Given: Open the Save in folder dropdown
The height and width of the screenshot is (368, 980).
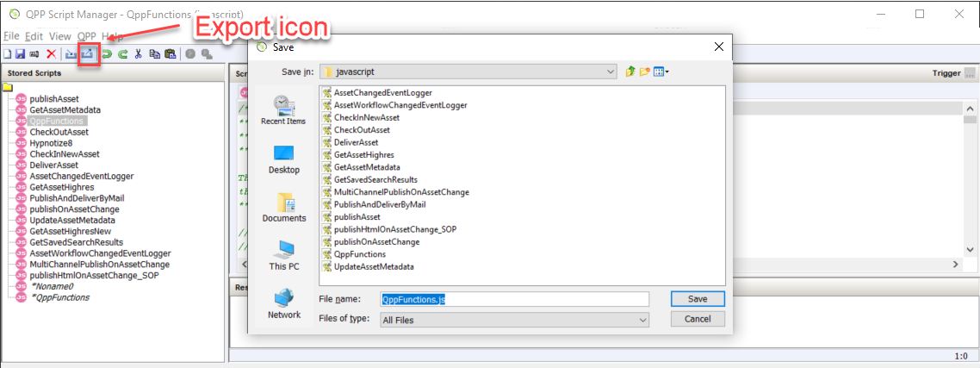Looking at the screenshot, I should 468,72.
